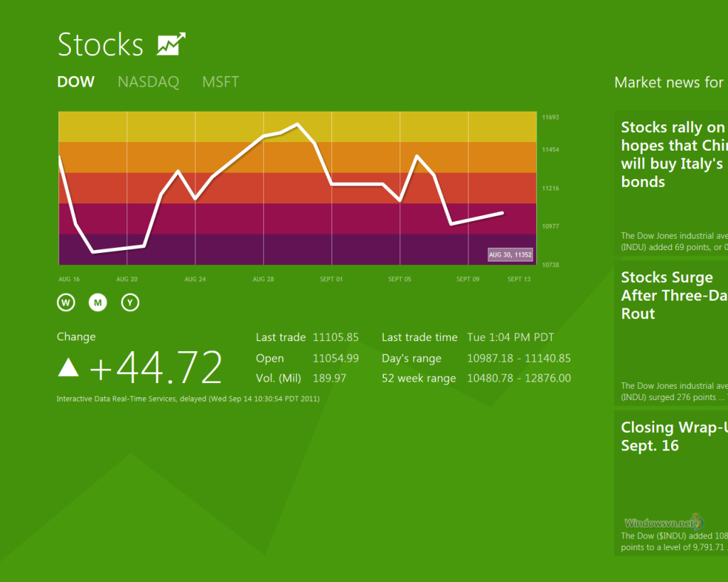Click the Day's range label
Image resolution: width=728 pixels, height=582 pixels.
click(412, 359)
